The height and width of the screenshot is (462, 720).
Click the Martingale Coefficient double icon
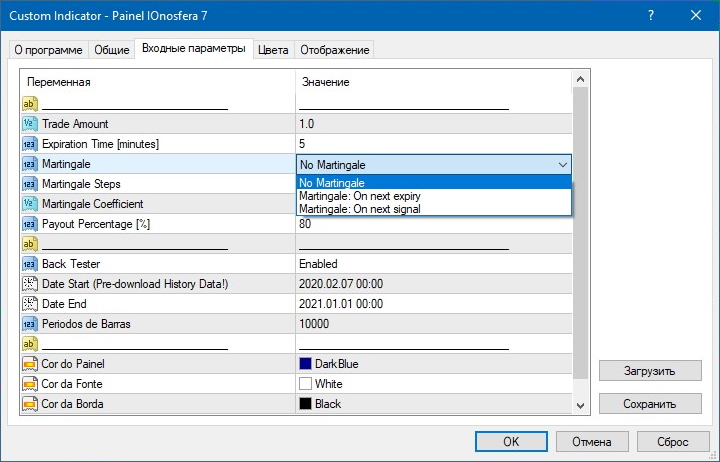pyautogui.click(x=29, y=204)
